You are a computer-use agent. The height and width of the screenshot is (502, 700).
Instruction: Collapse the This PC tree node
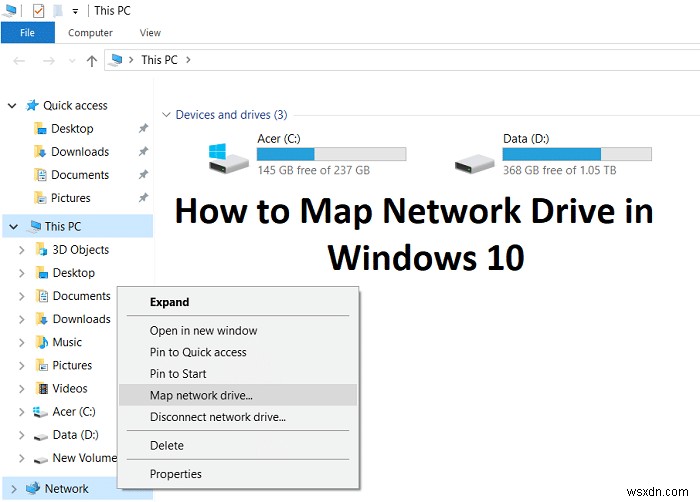[13, 227]
